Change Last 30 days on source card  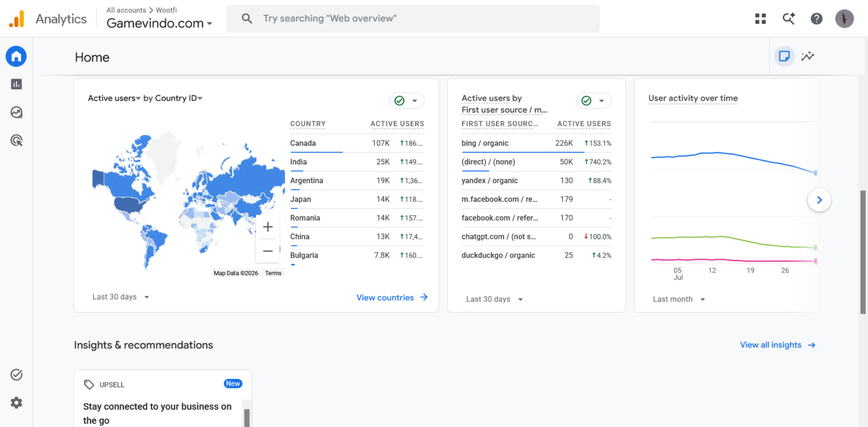(494, 299)
